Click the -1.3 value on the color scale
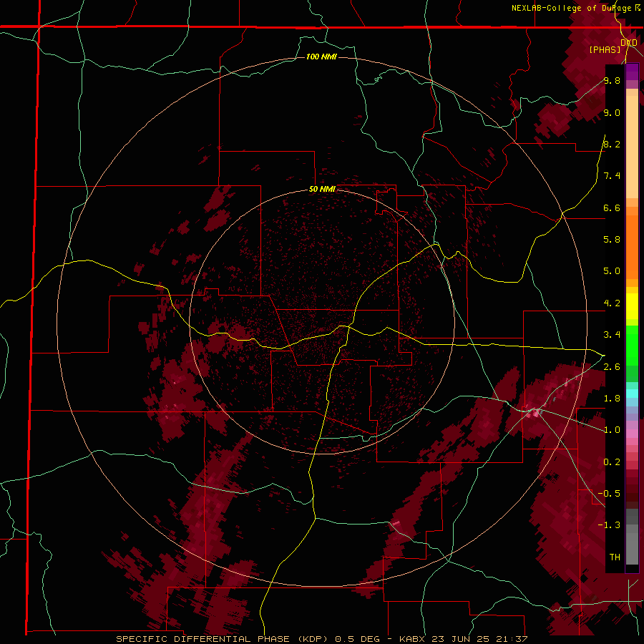This screenshot has width=644, height=644. click(x=609, y=525)
